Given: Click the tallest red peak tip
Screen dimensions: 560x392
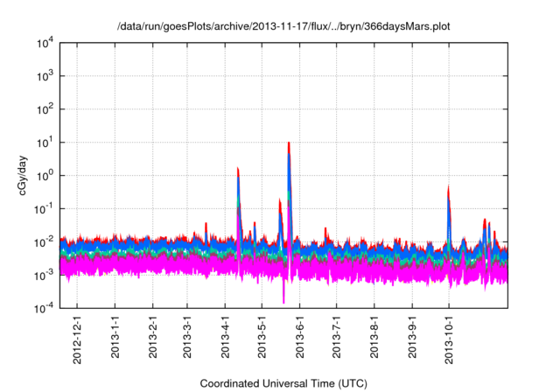Looking at the screenshot, I should pyautogui.click(x=289, y=142).
